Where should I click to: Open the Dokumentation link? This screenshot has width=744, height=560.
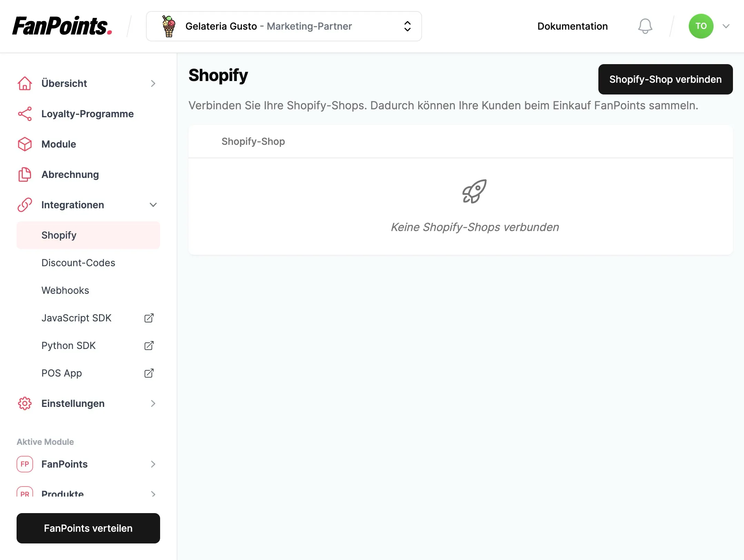pos(572,26)
